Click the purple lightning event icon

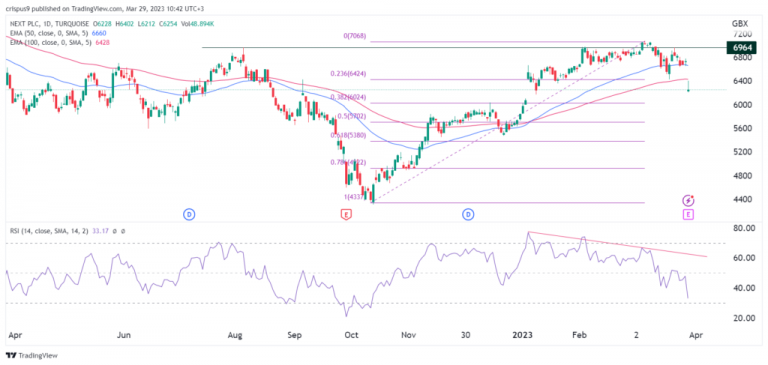[689, 200]
